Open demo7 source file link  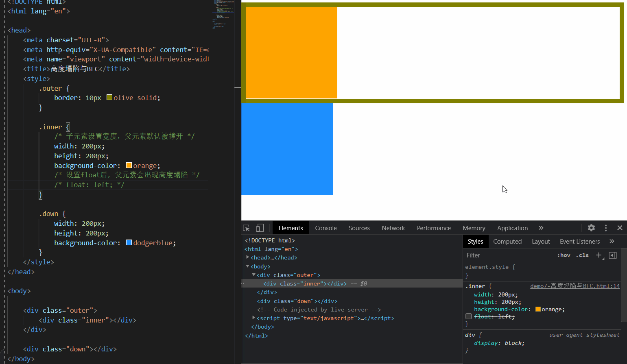click(x=575, y=286)
